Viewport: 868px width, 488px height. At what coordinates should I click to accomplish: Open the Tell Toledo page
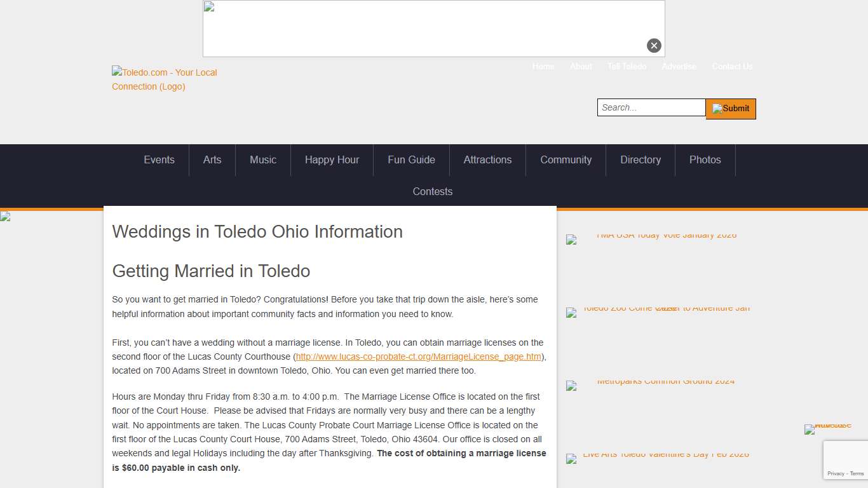coord(627,66)
